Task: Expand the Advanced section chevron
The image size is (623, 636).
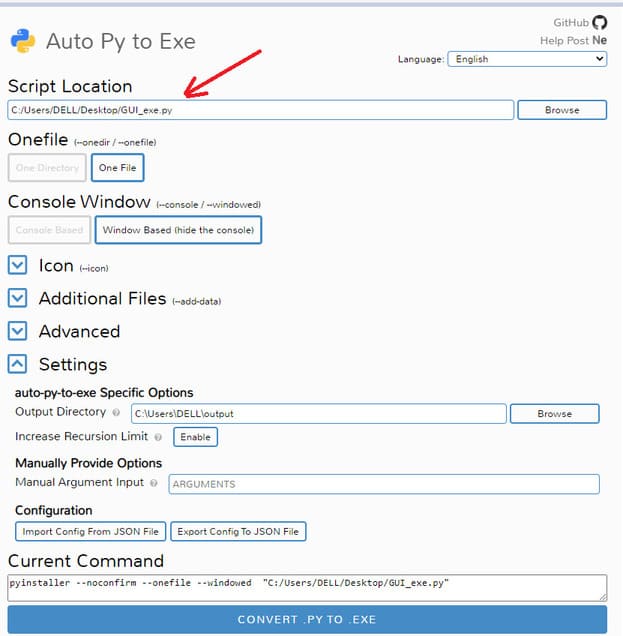Action: point(17,331)
